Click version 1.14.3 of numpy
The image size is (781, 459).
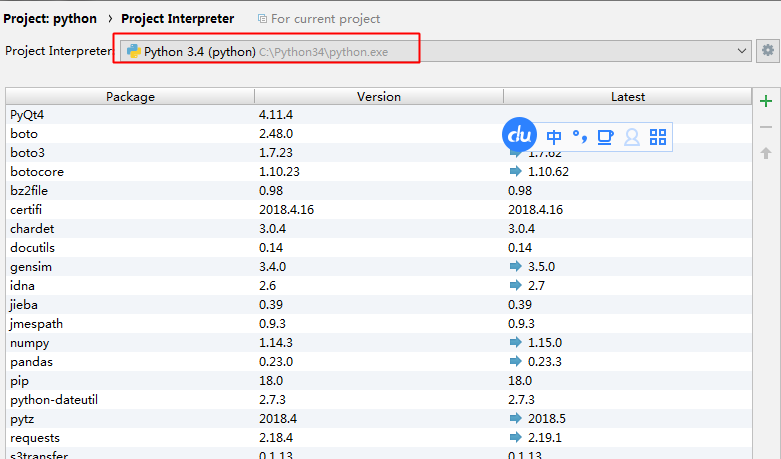pyautogui.click(x=275, y=343)
